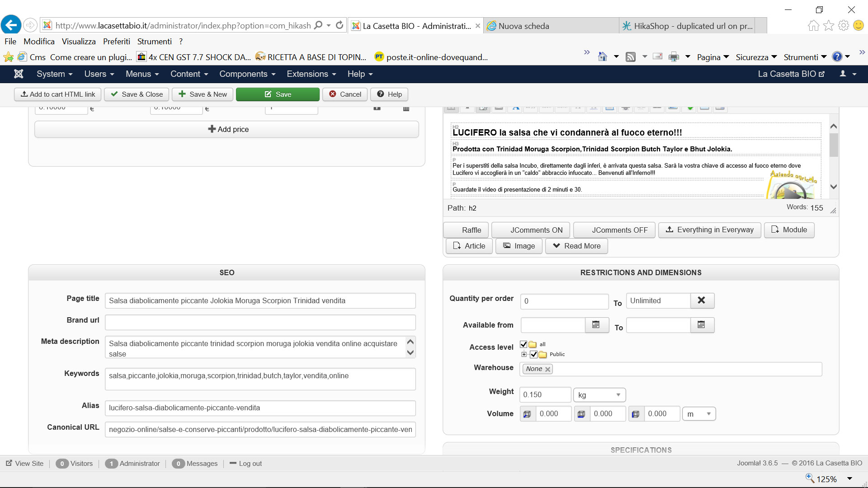Click the Internet Explorer back arrow
The width and height of the screenshot is (868, 488).
11,25
